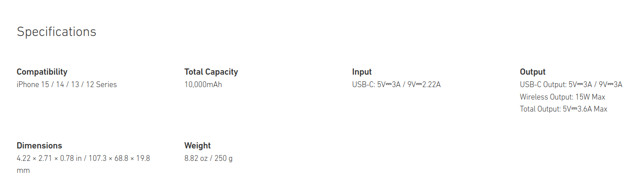The width and height of the screenshot is (644, 196).
Task: Click the 4.22 × 2.71 × 0.78 in measurement
Action: tap(49, 158)
